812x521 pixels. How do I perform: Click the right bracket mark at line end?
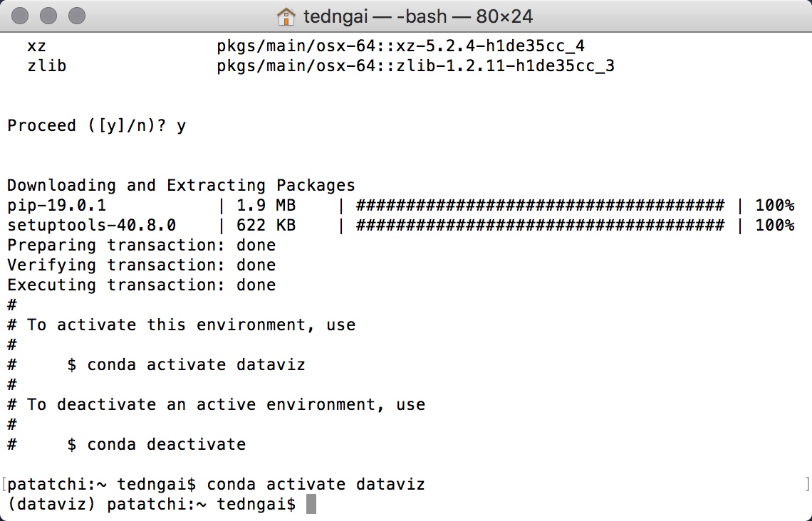coord(807,485)
